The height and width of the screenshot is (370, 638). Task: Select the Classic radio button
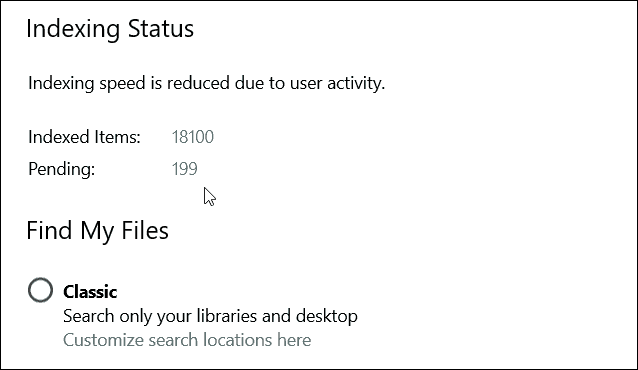coord(40,290)
